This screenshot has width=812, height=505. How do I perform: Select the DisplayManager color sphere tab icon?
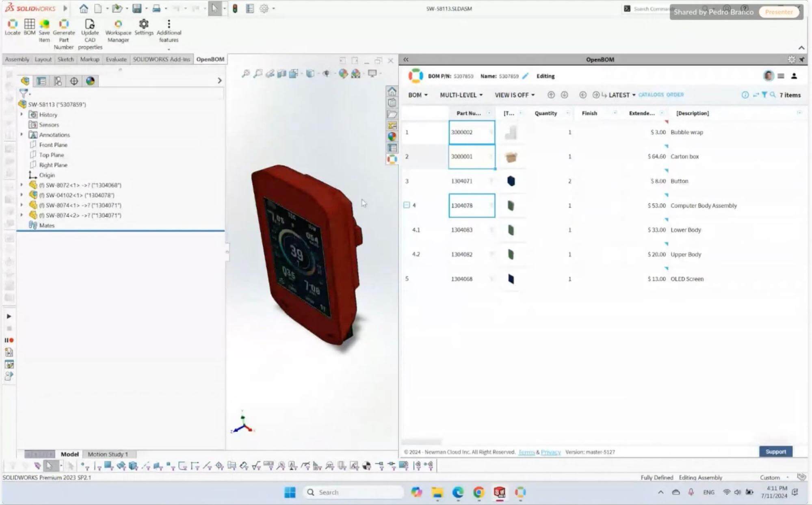[90, 81]
